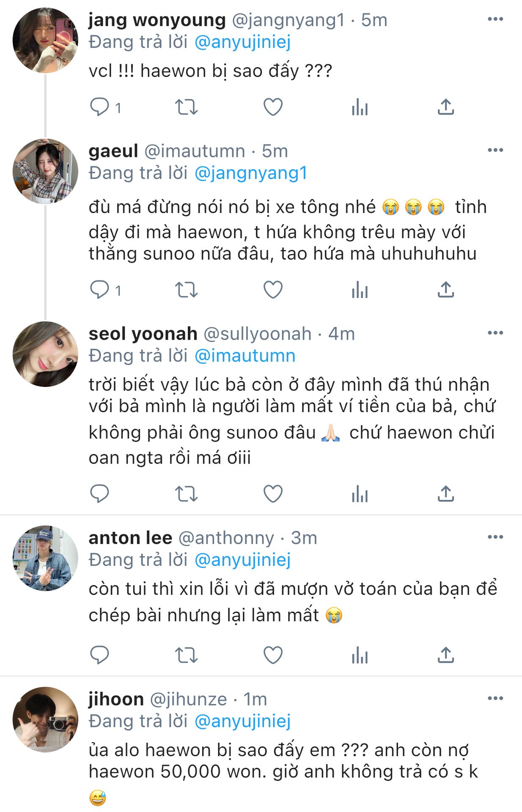View analytics on anton lee's tweet
The height and width of the screenshot is (812, 522).
tap(360, 656)
